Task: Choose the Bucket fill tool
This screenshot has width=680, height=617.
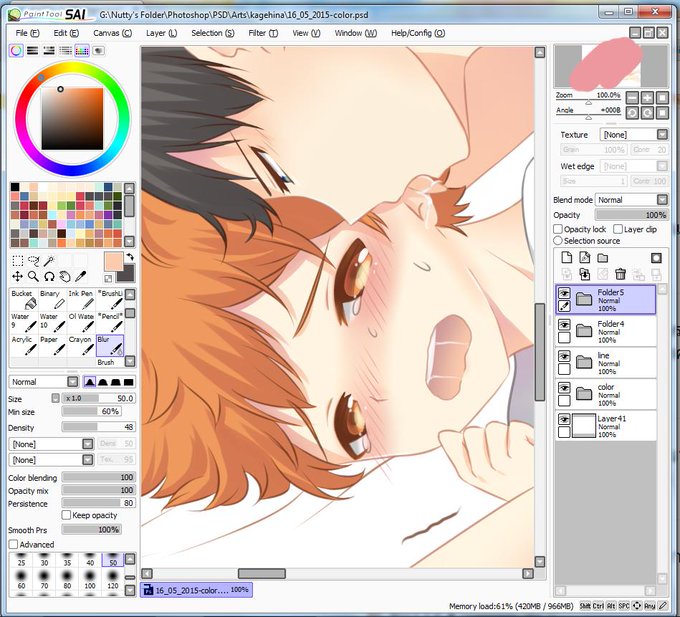Action: click(23, 300)
